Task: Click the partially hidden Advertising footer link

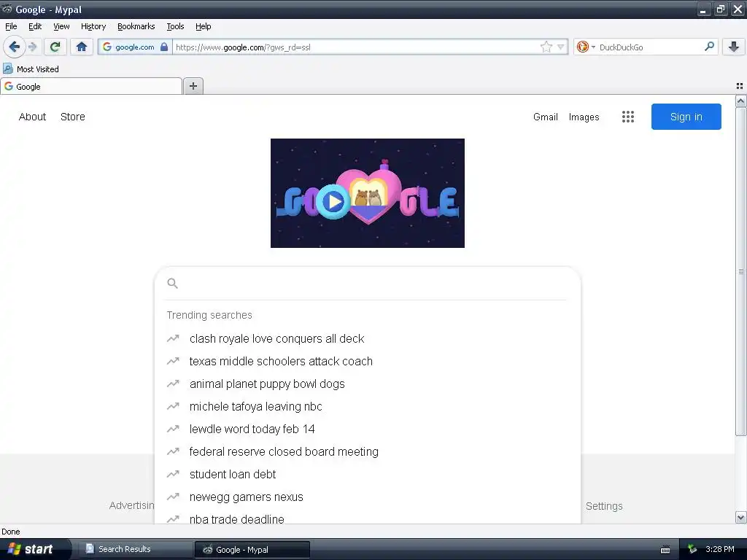Action: (x=131, y=505)
